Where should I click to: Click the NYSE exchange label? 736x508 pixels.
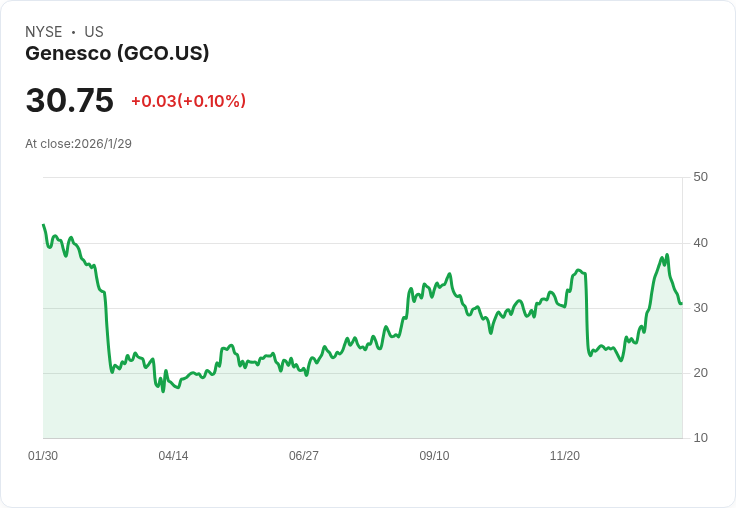click(43, 32)
